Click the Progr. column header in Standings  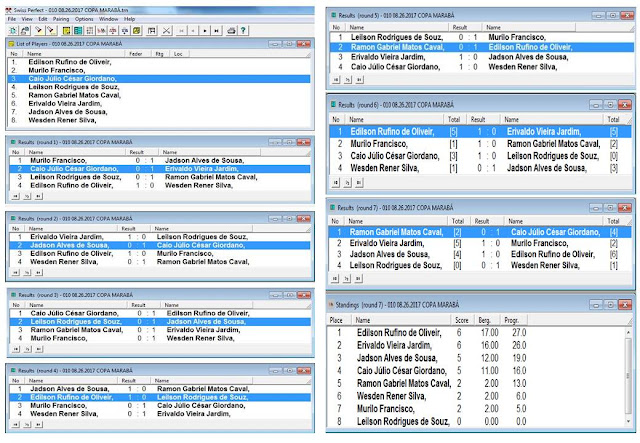point(514,320)
